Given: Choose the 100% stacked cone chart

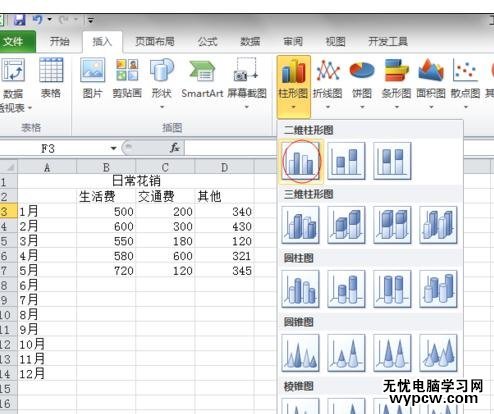Looking at the screenshot, I should (x=392, y=353).
